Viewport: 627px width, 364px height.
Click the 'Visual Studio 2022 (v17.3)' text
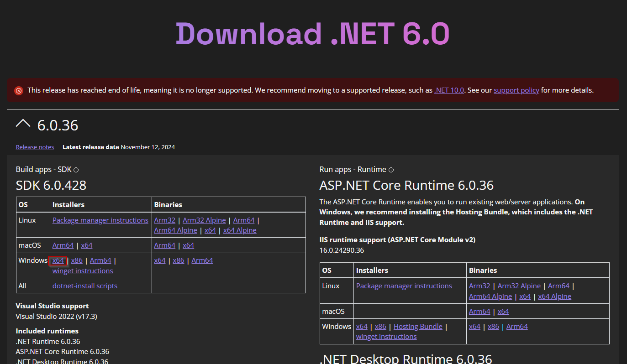pyautogui.click(x=57, y=316)
